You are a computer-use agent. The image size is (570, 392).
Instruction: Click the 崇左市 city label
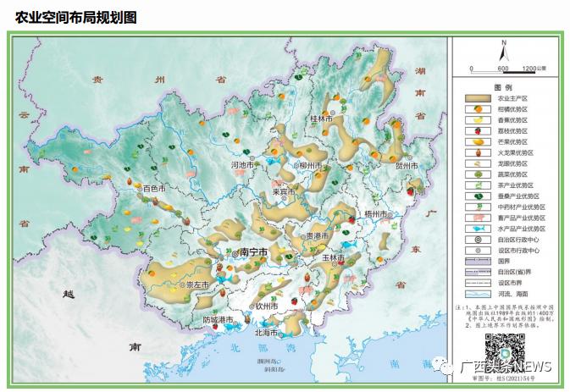point(197,285)
